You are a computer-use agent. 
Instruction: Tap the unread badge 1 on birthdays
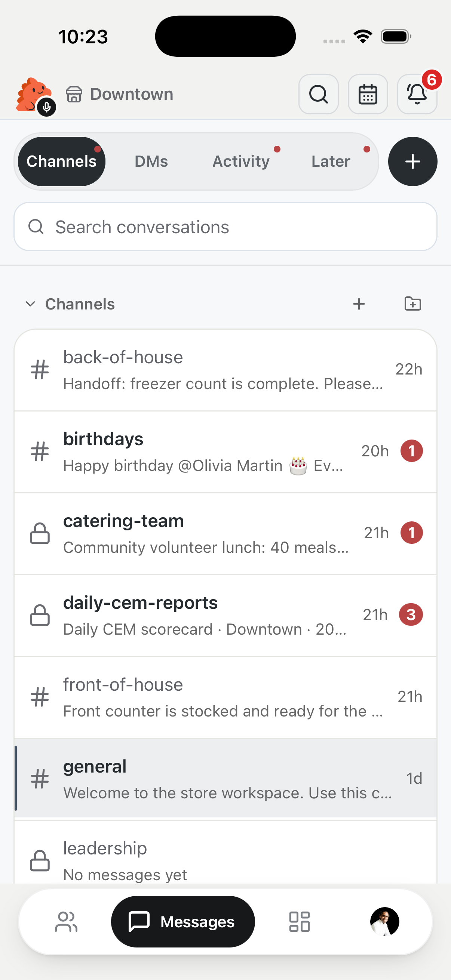411,451
